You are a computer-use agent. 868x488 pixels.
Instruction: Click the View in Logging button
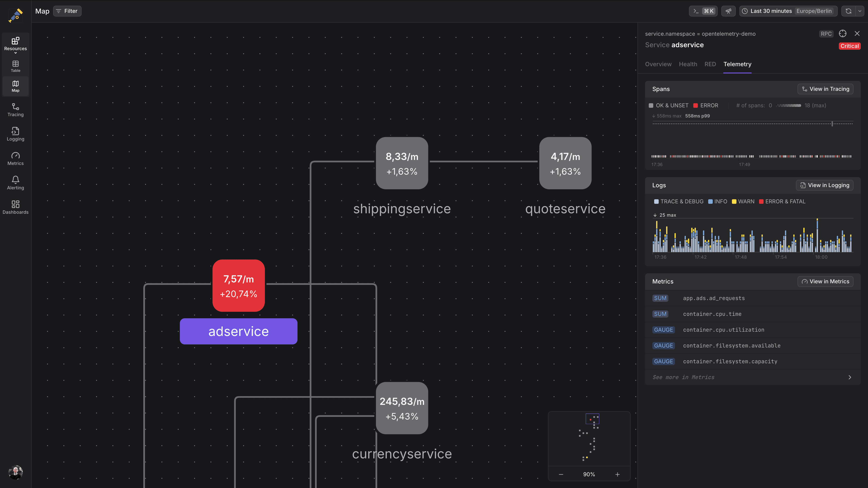click(825, 185)
